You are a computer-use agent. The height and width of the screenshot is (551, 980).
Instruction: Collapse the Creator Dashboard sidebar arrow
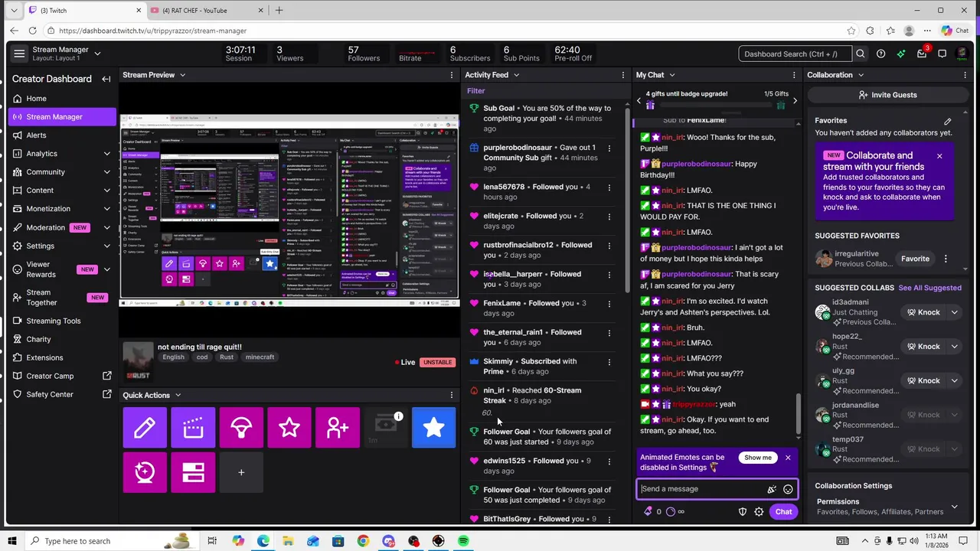[106, 79]
